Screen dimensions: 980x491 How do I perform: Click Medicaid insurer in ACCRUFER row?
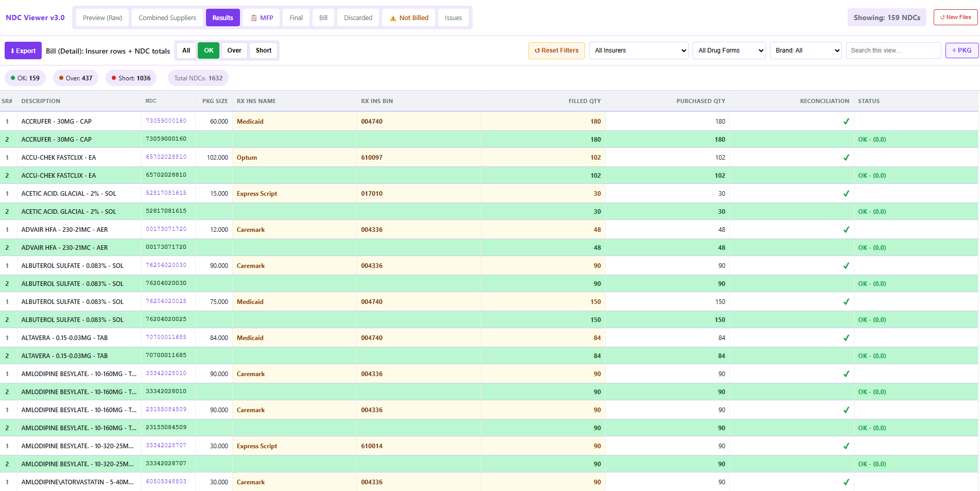click(250, 122)
